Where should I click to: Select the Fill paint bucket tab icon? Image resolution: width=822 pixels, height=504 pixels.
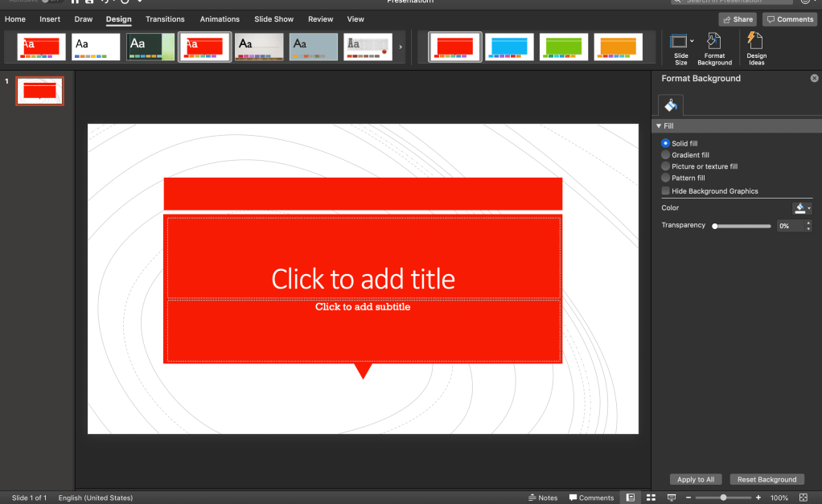coord(671,105)
